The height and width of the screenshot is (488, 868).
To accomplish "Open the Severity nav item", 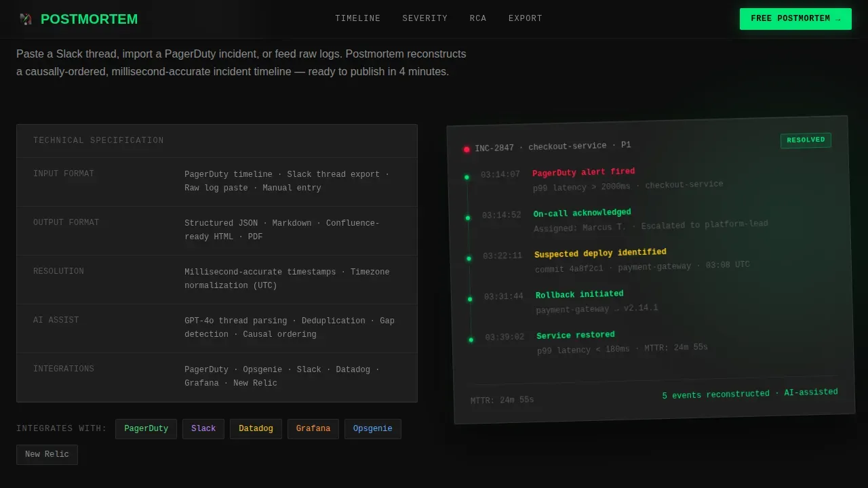I will [x=425, y=18].
